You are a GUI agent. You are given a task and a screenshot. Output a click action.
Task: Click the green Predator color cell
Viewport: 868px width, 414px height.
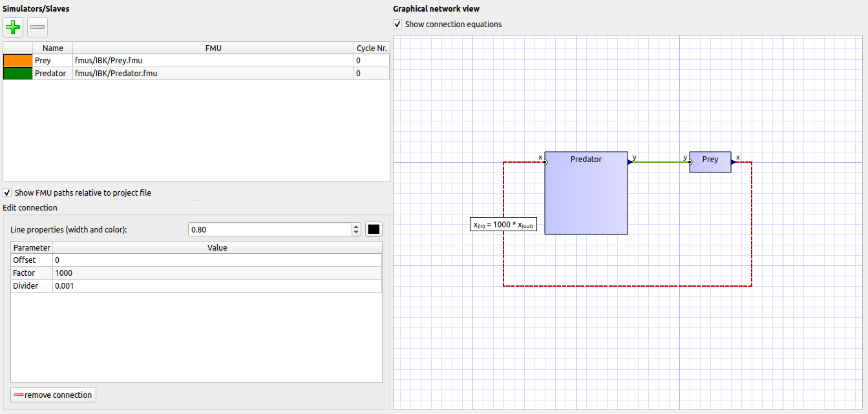point(18,74)
